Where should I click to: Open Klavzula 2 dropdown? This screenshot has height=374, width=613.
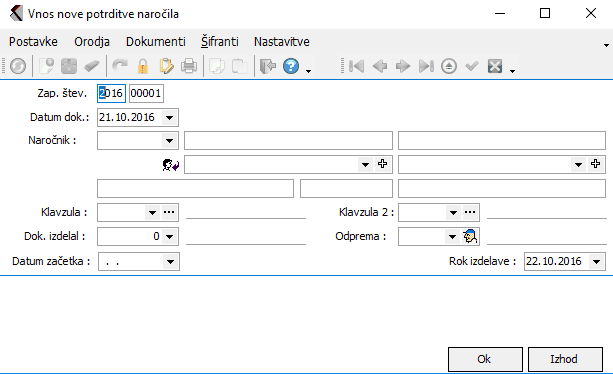click(x=453, y=213)
